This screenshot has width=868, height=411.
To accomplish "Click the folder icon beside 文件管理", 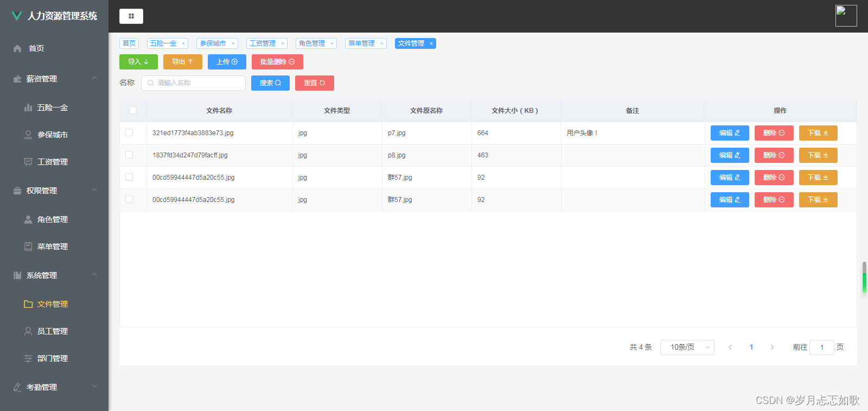I will pos(28,304).
